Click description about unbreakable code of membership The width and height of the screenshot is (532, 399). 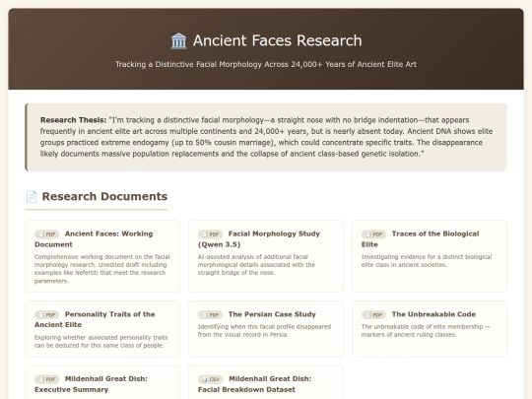(426, 330)
